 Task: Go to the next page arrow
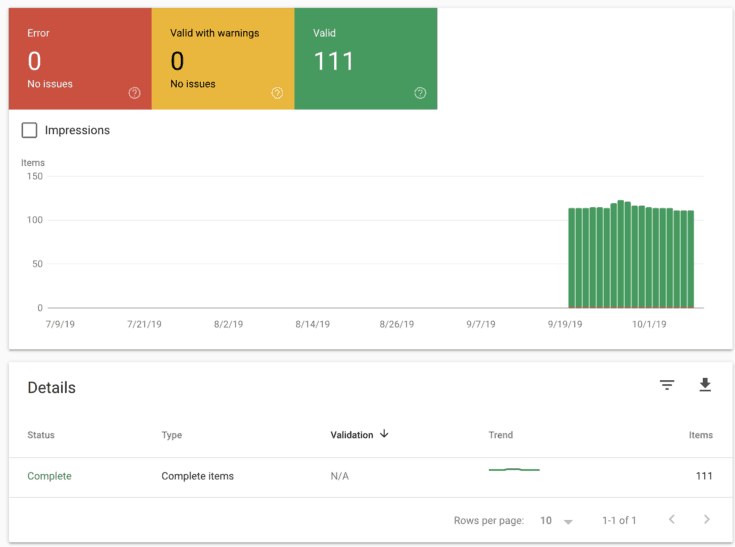706,520
